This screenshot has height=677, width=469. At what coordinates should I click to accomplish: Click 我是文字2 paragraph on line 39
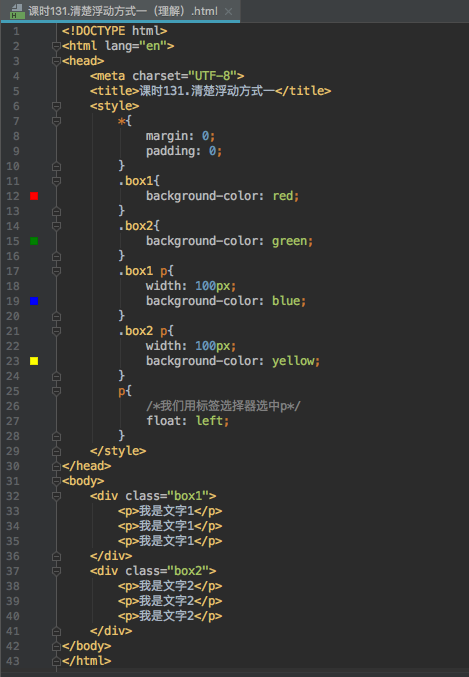coord(166,601)
